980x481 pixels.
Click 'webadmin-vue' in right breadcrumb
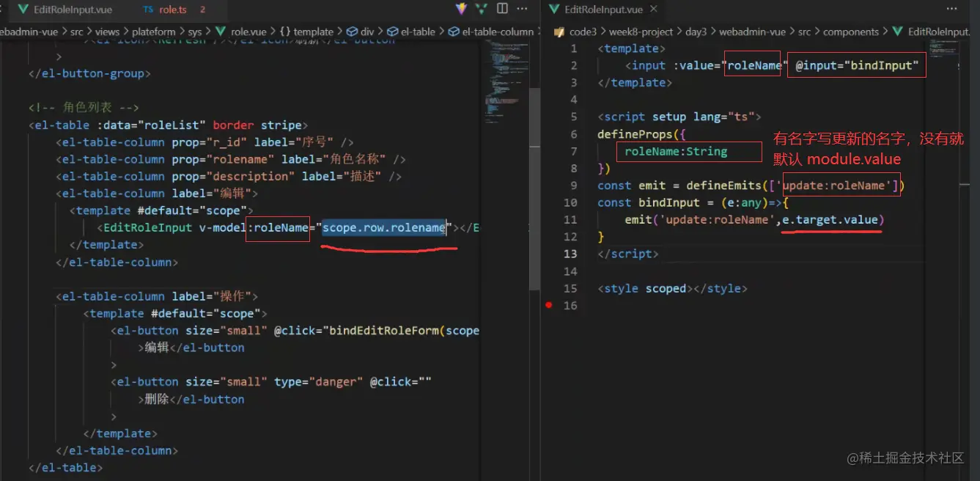click(752, 32)
